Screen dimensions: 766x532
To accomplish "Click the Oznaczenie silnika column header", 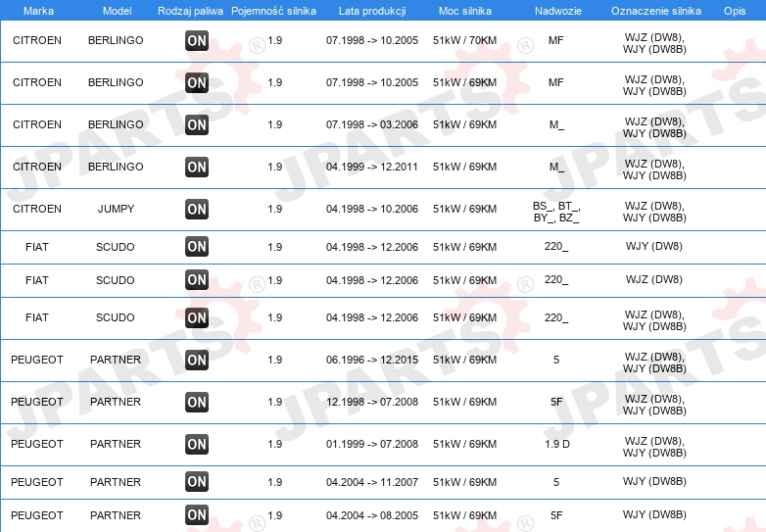I will coord(656,11).
